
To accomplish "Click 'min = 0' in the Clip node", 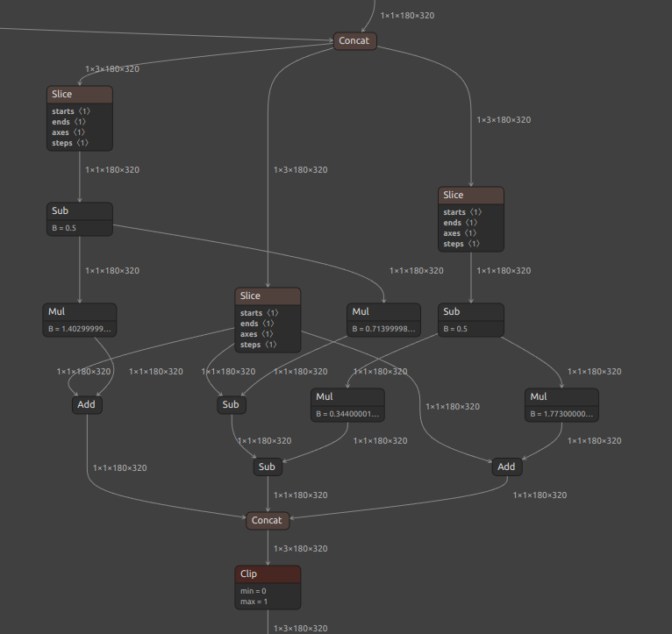I will 254,591.
